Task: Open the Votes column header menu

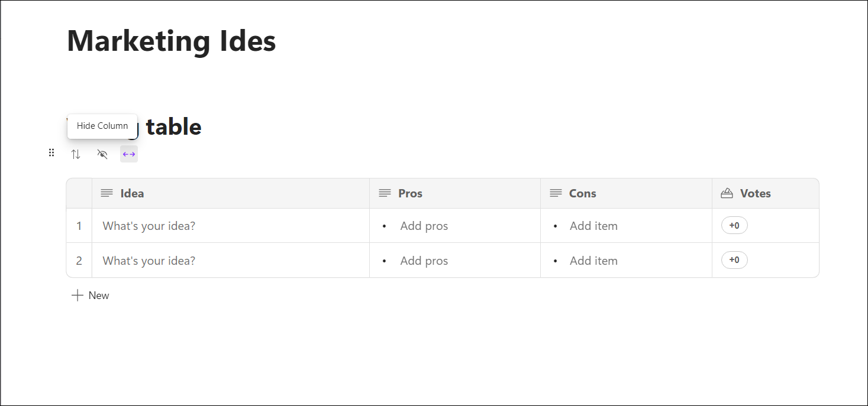Action: (766, 193)
